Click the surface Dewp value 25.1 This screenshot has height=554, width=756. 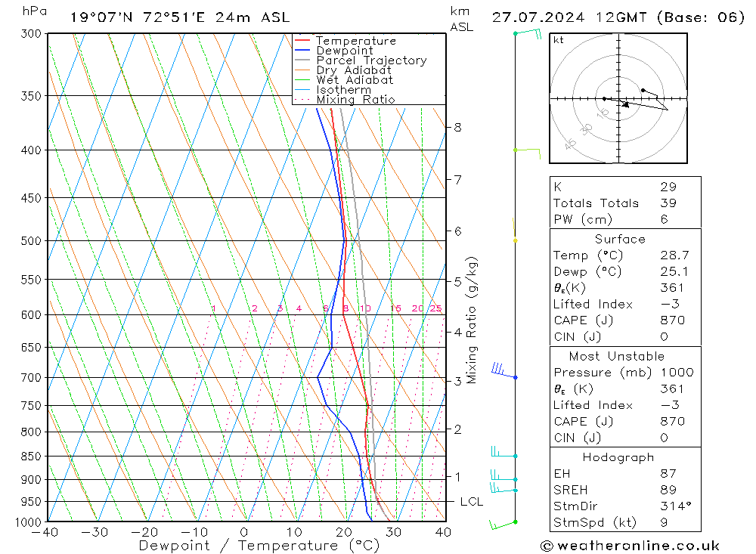click(674, 271)
